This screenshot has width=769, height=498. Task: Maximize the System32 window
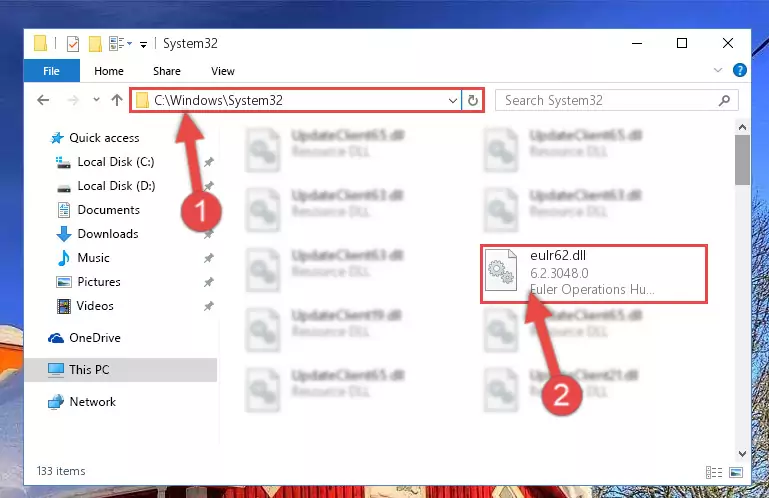pos(682,44)
